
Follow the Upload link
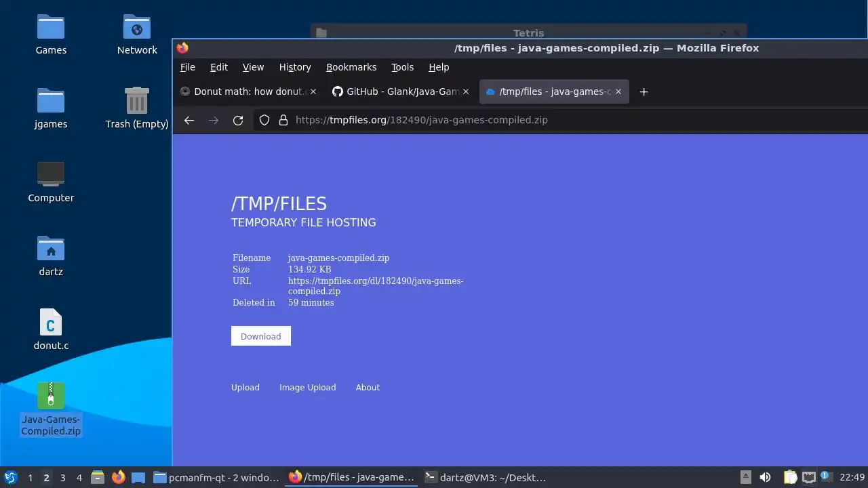click(x=245, y=388)
